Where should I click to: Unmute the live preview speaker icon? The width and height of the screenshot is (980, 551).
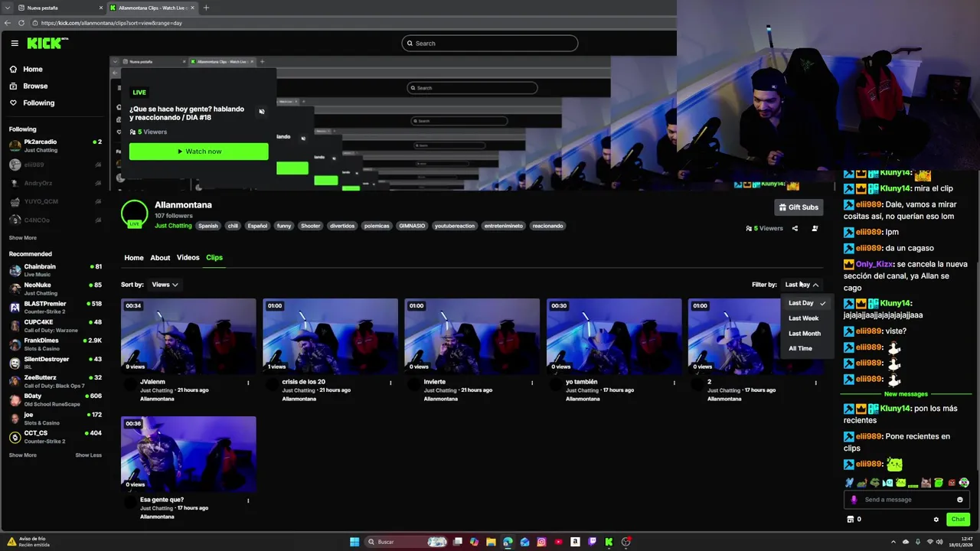[262, 112]
